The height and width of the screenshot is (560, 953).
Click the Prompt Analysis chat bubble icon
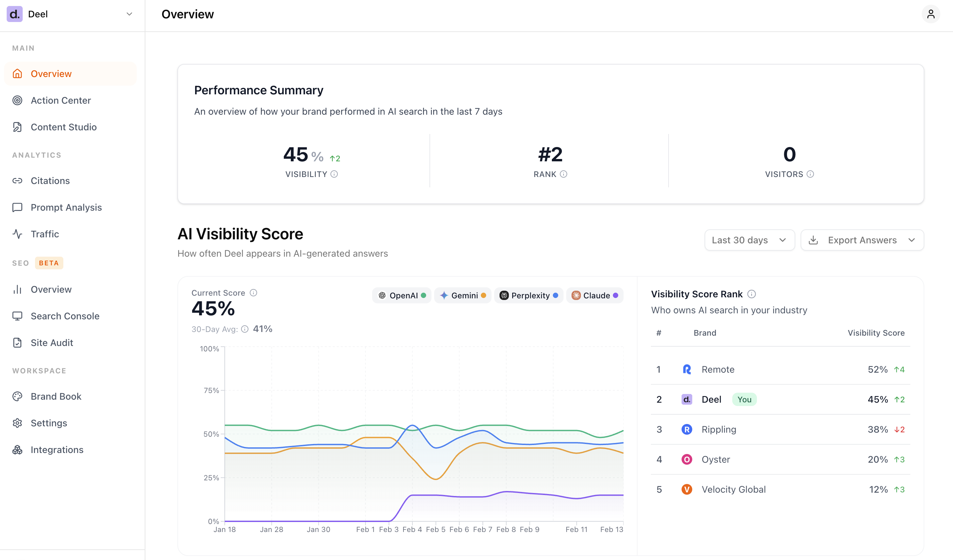point(18,207)
